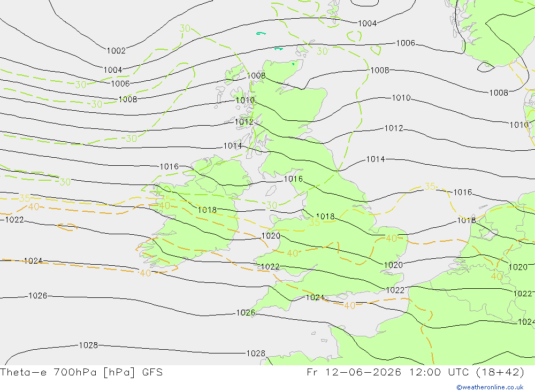
Task: Click the 1014 label off northeast England
Action: pos(376,159)
